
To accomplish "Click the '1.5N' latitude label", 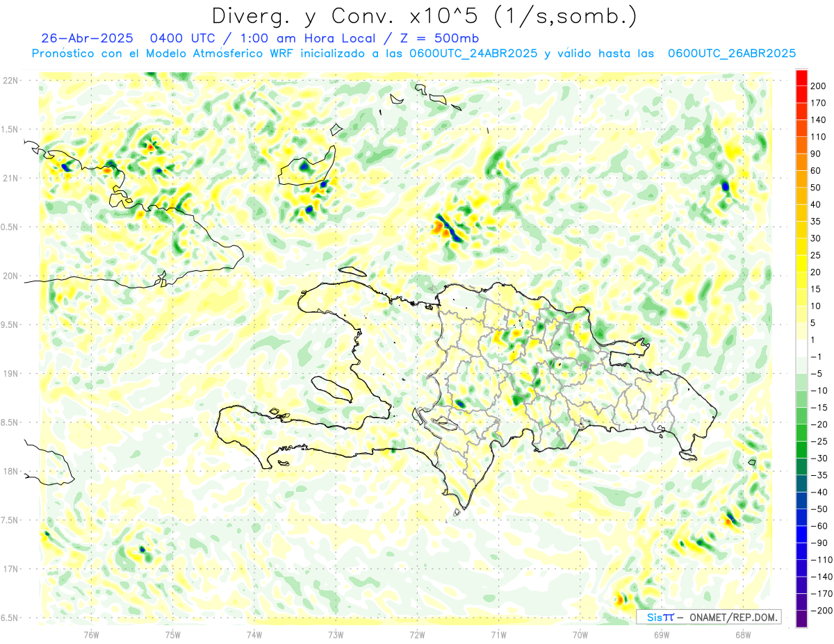I will [9, 129].
